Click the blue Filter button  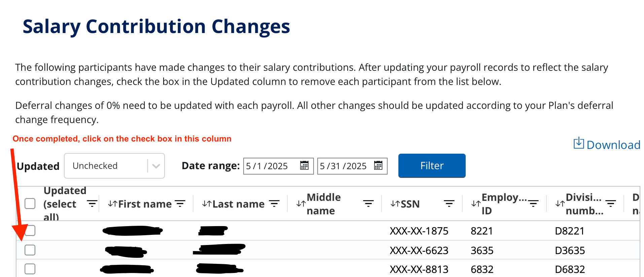432,166
